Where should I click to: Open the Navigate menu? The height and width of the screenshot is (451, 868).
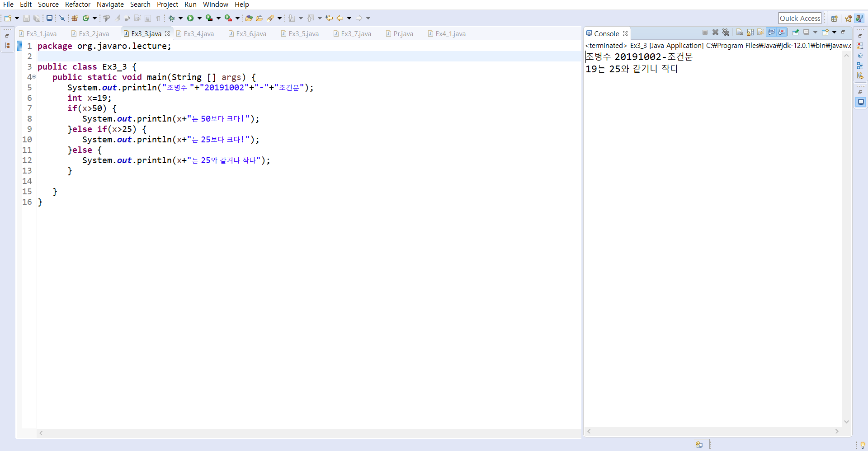pyautogui.click(x=110, y=5)
